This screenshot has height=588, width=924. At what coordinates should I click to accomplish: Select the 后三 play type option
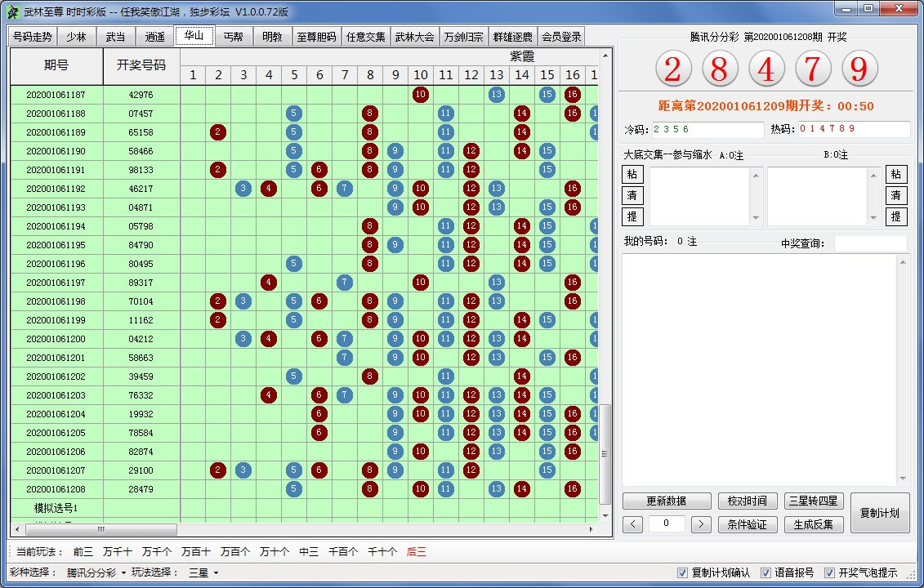pyautogui.click(x=416, y=552)
